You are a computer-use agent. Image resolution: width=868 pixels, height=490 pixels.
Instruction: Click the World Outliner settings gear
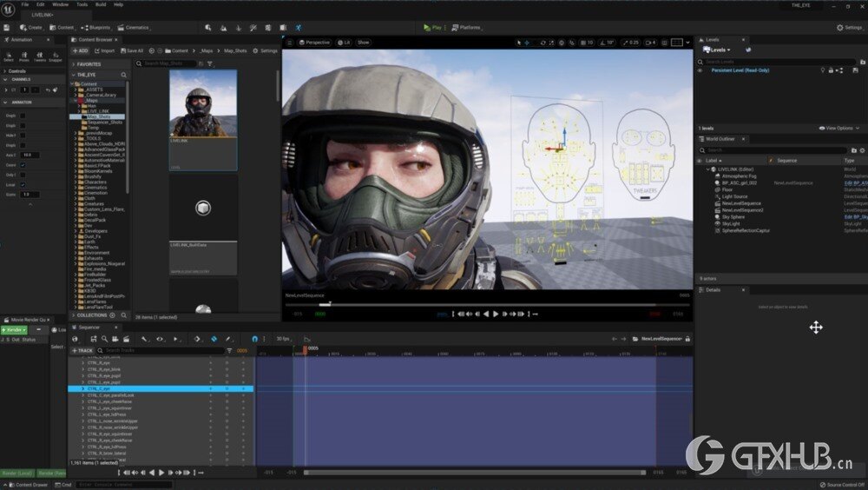(863, 150)
